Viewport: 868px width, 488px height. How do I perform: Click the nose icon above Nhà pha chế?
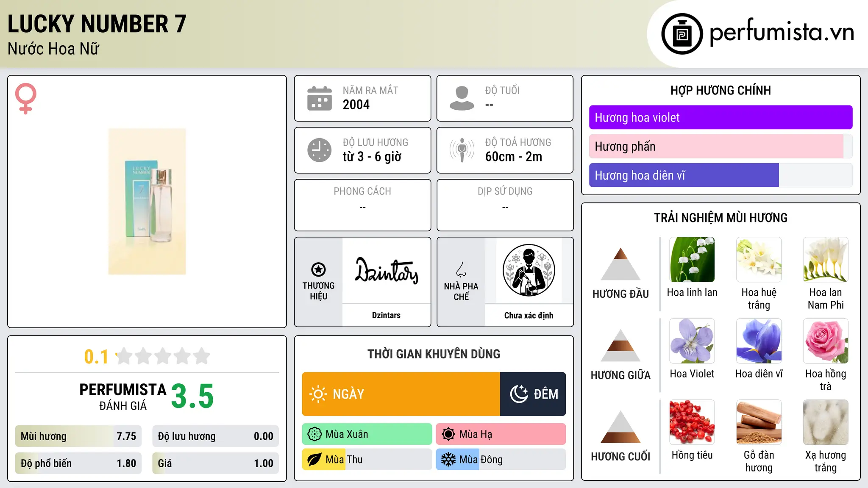click(x=461, y=269)
